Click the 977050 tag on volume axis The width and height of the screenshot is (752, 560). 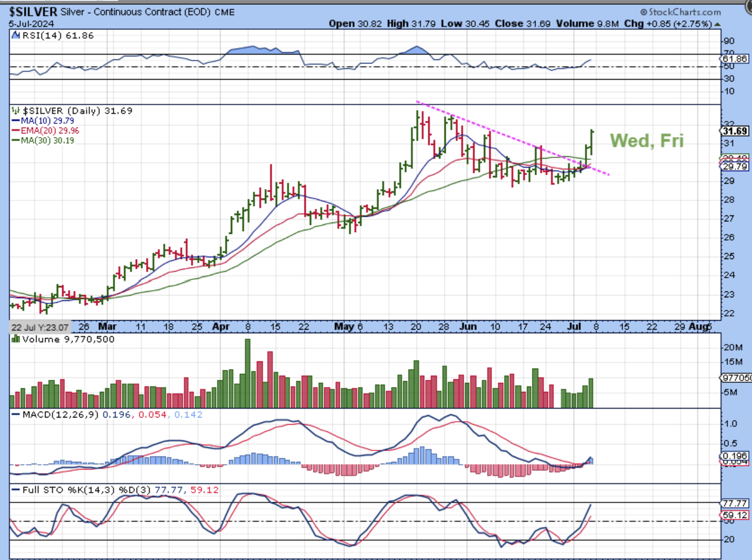[x=736, y=378]
